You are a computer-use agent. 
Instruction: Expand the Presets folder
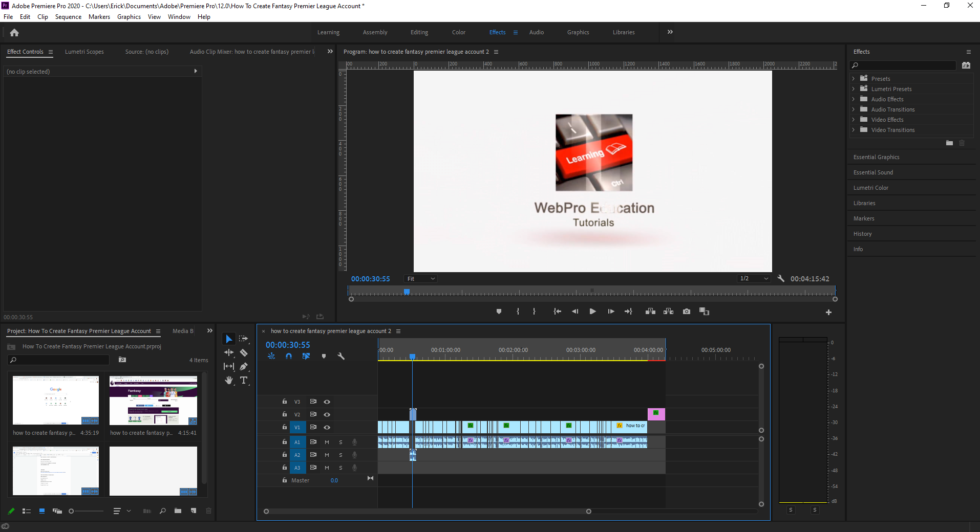click(x=854, y=79)
